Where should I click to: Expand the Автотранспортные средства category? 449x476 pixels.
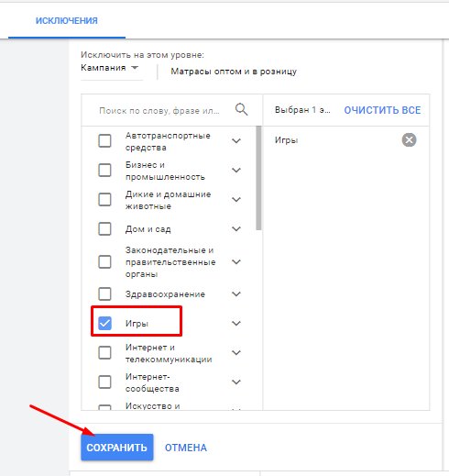coord(236,141)
